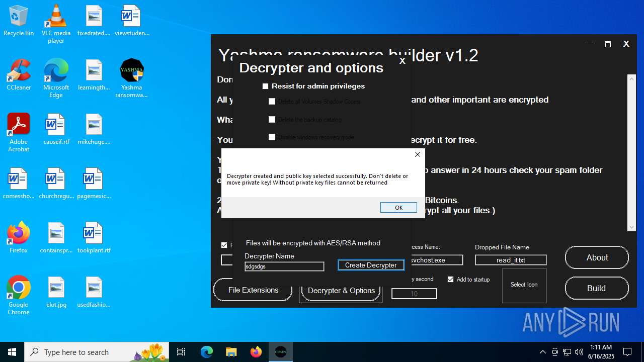This screenshot has width=644, height=362.
Task: Click the delay seconds field showing 10
Action: coord(414,294)
